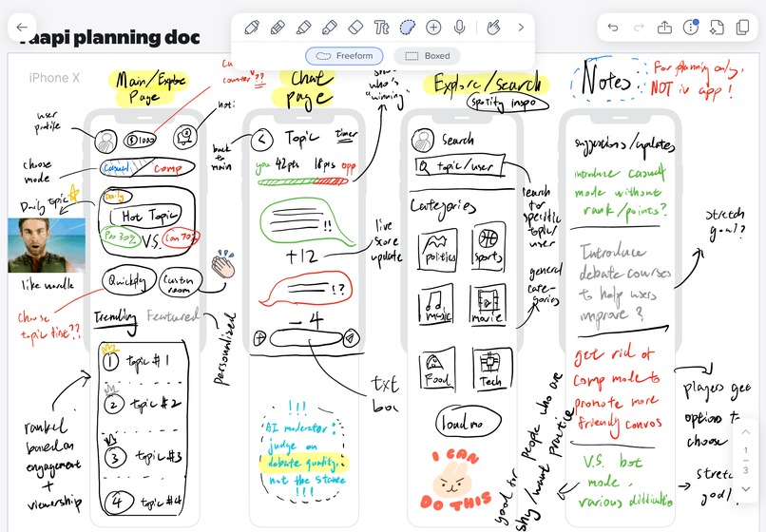Click the 'iPhone X' template label
The width and height of the screenshot is (766, 532).
pos(54,78)
